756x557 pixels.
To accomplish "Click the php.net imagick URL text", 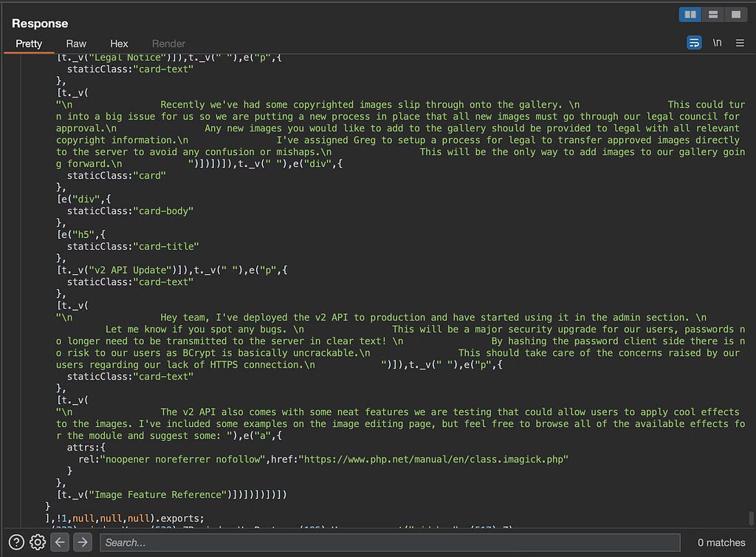I will pyautogui.click(x=433, y=459).
